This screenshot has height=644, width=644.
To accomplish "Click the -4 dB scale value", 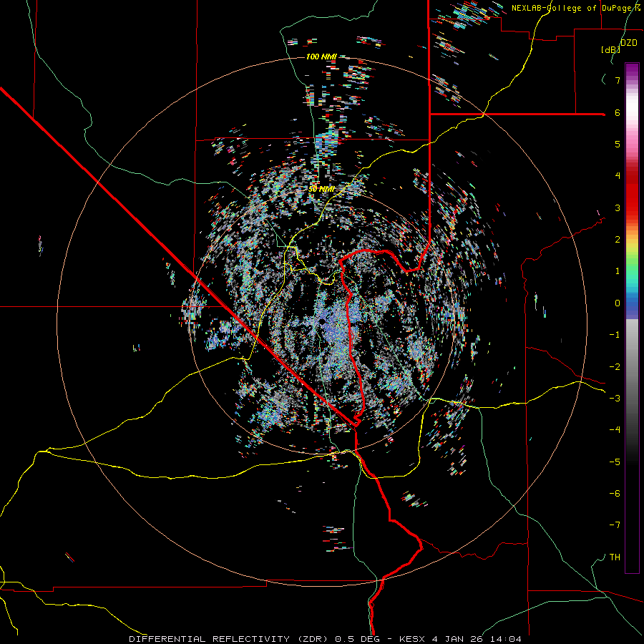I will point(615,430).
